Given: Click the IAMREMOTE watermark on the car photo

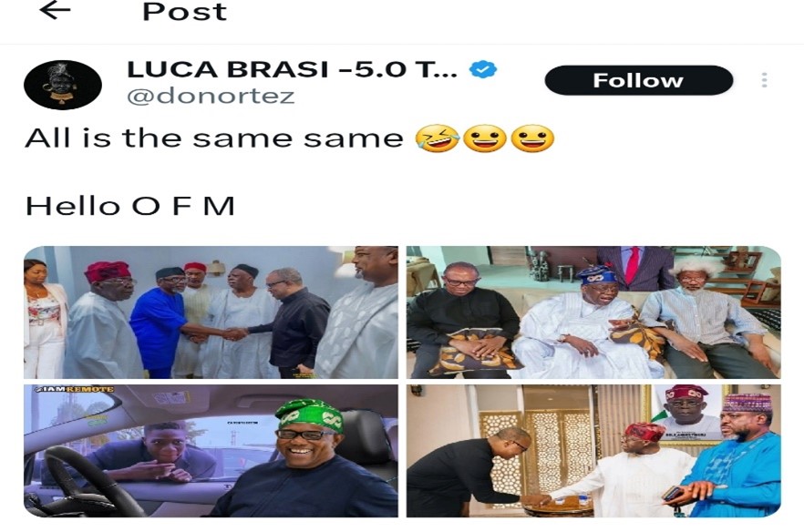Looking at the screenshot, I should (75, 390).
